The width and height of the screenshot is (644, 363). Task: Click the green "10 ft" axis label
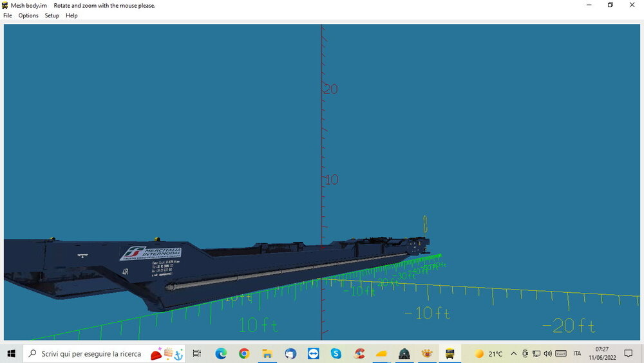258,325
